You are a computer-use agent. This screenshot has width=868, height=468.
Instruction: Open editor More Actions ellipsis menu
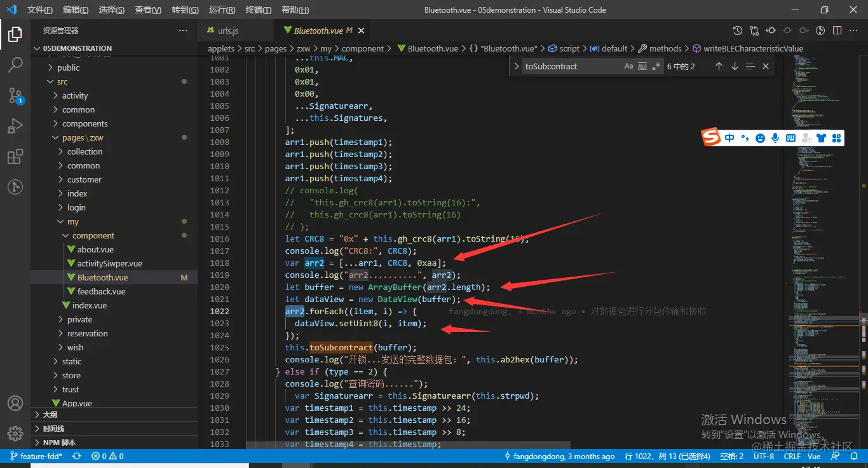pos(853,30)
